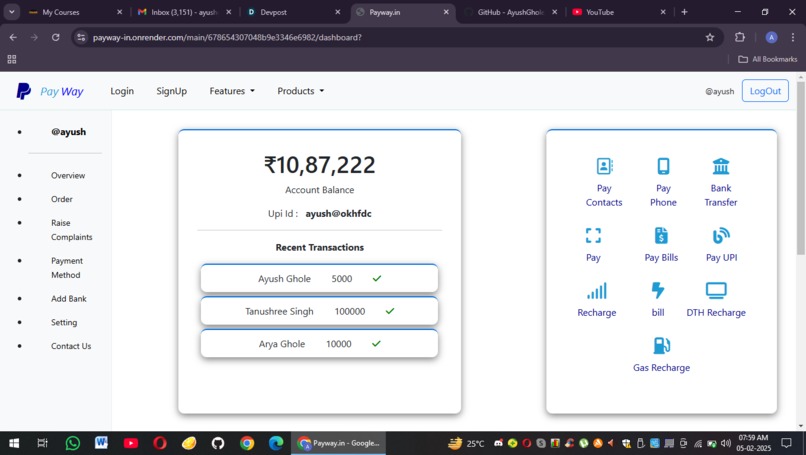Viewport: 806px width, 455px height.
Task: Open the Chrome three-dot menu
Action: click(793, 37)
